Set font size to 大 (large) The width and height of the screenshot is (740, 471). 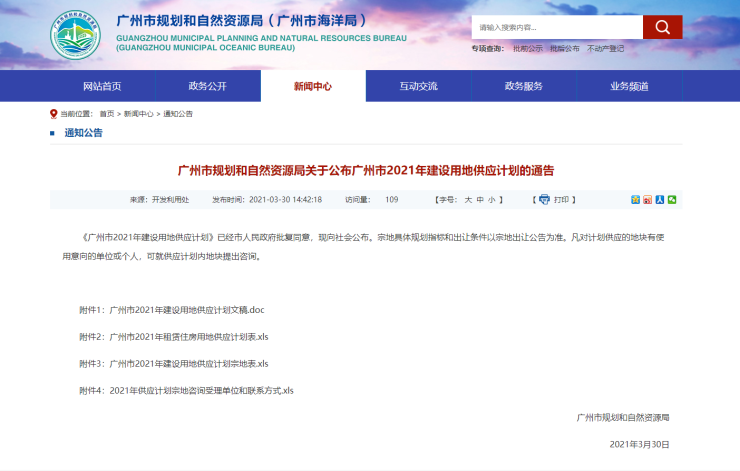[467, 200]
